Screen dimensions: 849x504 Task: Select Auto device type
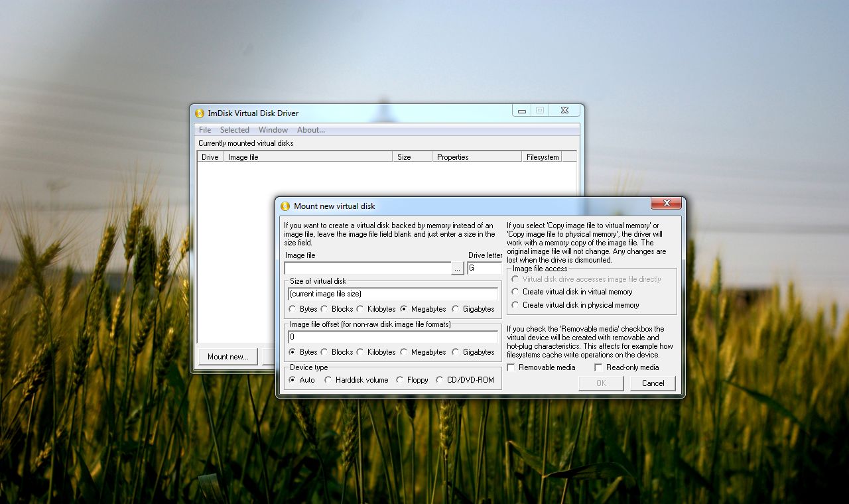pos(302,380)
